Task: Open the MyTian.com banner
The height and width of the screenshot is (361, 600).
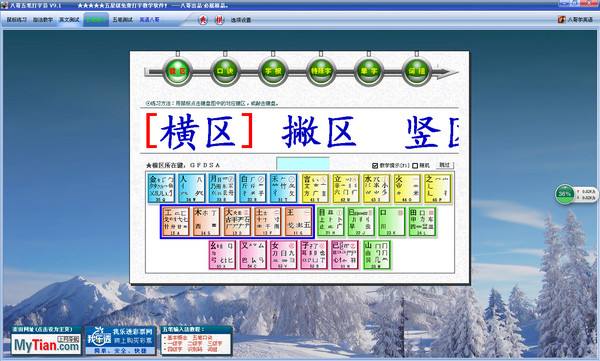Action: tap(46, 340)
